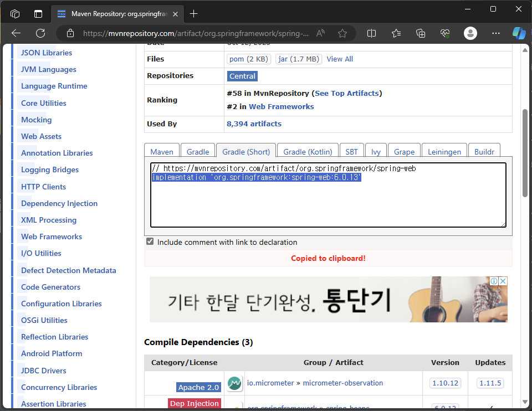Screen dimensions: 532x411
Task: Open io.micrometer group link
Action: click(x=270, y=383)
